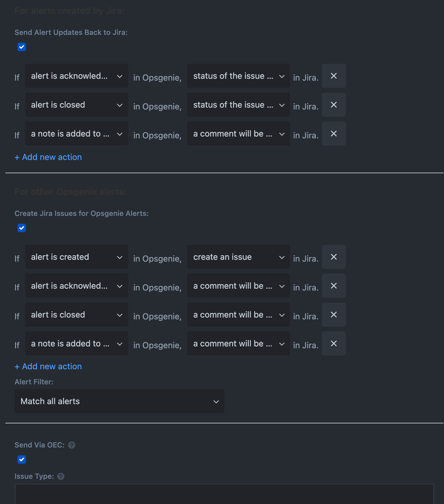The width and height of the screenshot is (444, 504).
Task: Click the Issue Type help icon
Action: [x=61, y=476]
